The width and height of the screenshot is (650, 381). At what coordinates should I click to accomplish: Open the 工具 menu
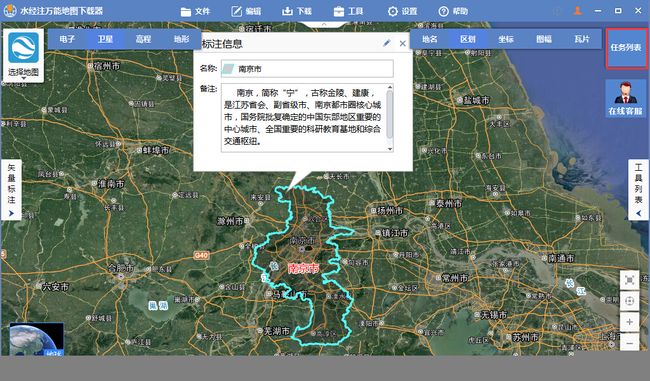pos(348,11)
